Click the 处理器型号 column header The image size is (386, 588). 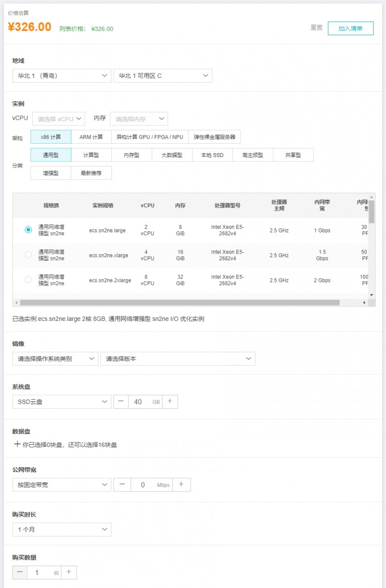pyautogui.click(x=228, y=206)
